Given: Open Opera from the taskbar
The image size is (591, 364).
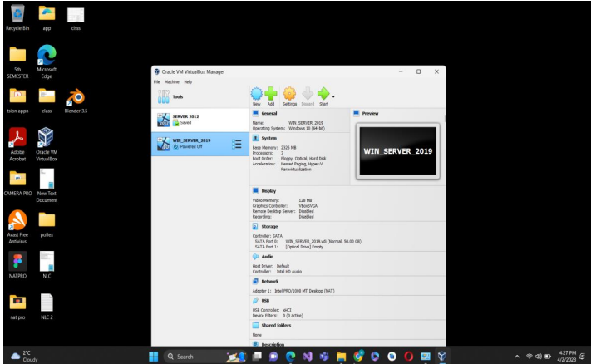Looking at the screenshot, I should [x=409, y=356].
